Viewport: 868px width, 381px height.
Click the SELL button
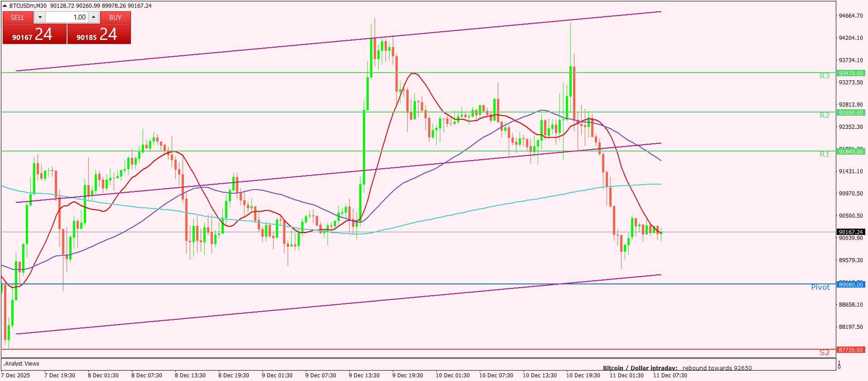point(18,17)
